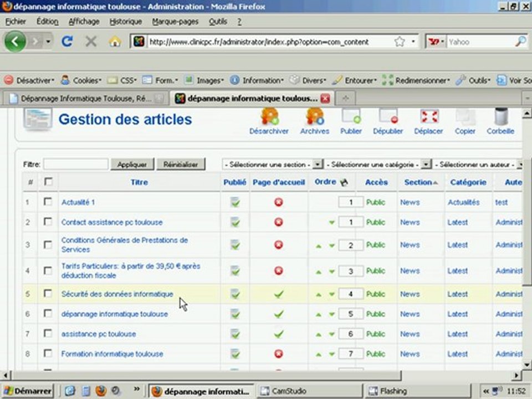Click in the Filtre text field
Screen dimensions: 532x399
click(x=76, y=165)
